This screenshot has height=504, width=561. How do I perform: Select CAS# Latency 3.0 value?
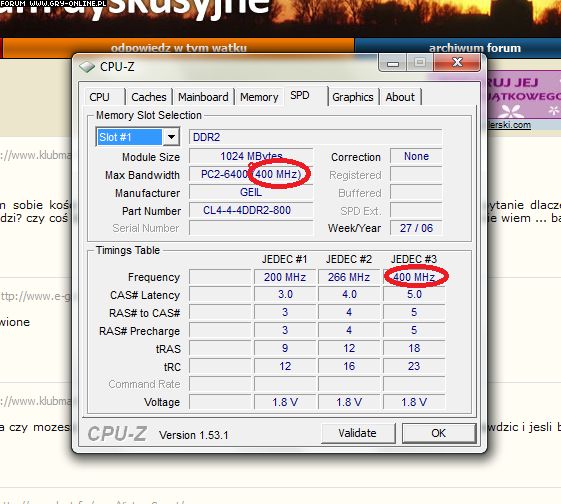[x=285, y=294]
